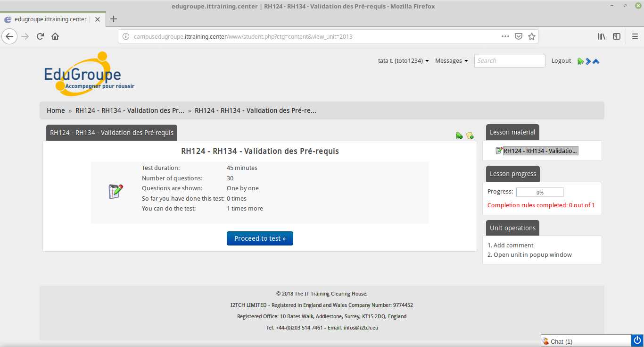Click the lesson Progress bar showing 0%

[540, 192]
